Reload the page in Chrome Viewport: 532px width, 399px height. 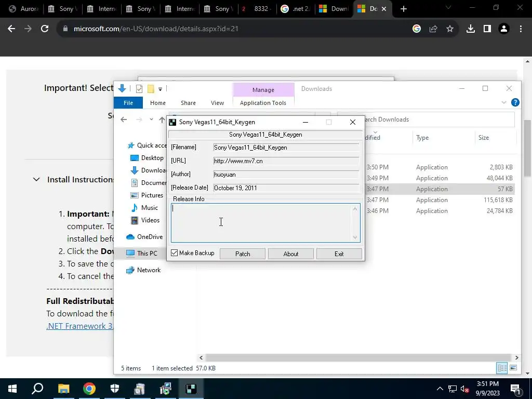tap(45, 29)
